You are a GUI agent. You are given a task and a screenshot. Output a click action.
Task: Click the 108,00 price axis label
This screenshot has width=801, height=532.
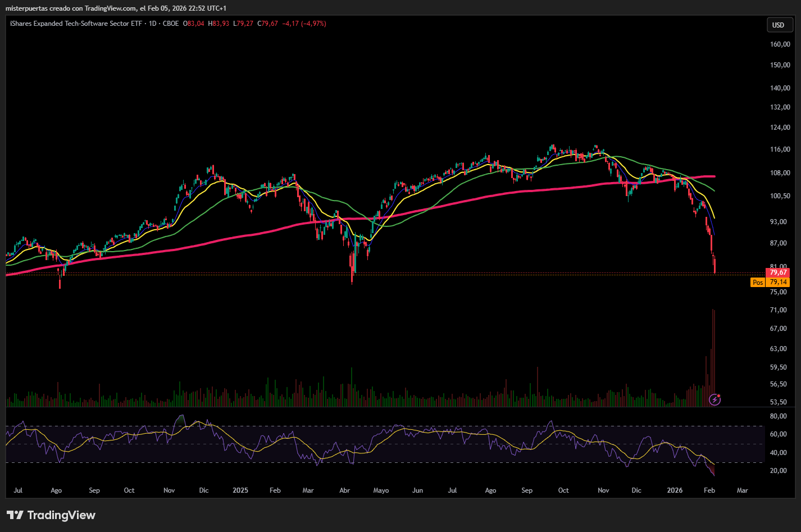coord(780,173)
